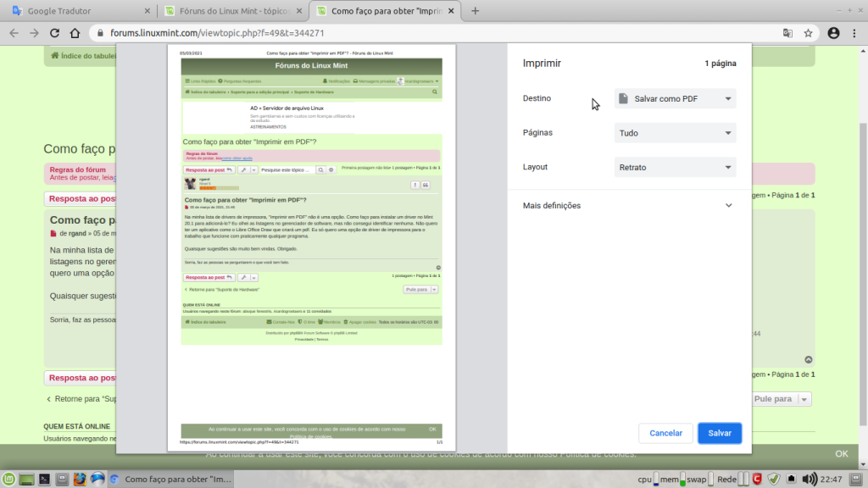Open the Linux Mint menu button
The width and height of the screenshot is (868, 488).
coord(8,480)
